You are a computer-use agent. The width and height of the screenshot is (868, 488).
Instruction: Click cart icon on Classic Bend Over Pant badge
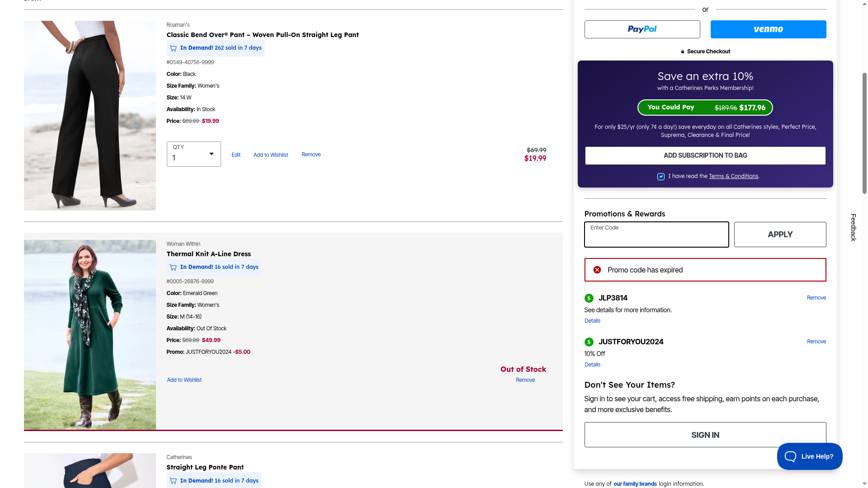tap(173, 48)
